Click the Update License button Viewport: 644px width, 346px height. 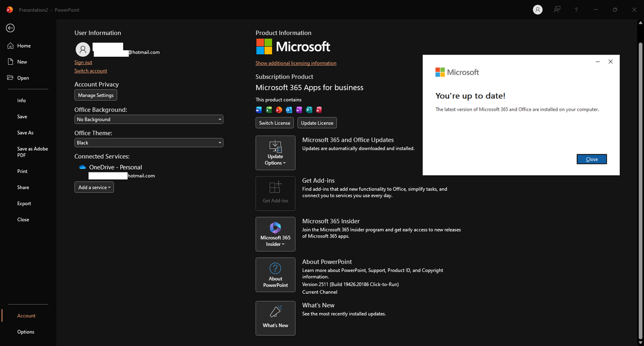[317, 123]
